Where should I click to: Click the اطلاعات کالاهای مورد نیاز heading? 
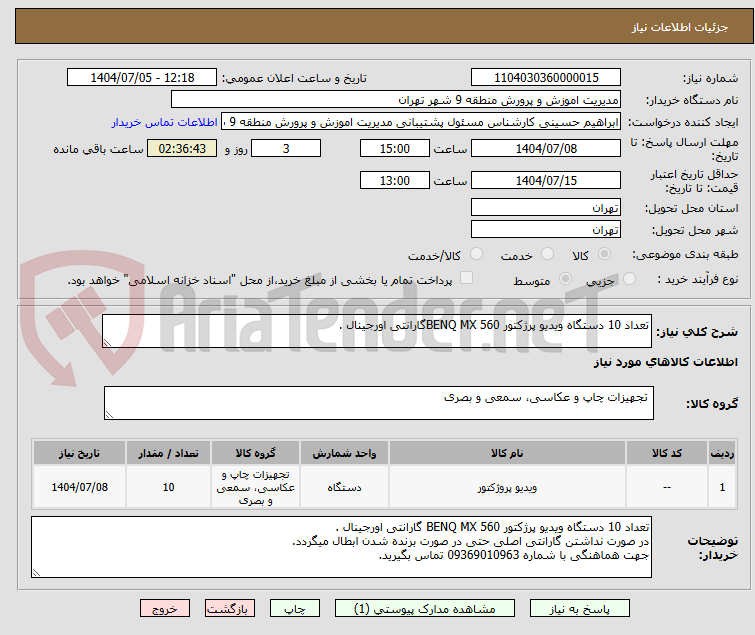(x=665, y=362)
